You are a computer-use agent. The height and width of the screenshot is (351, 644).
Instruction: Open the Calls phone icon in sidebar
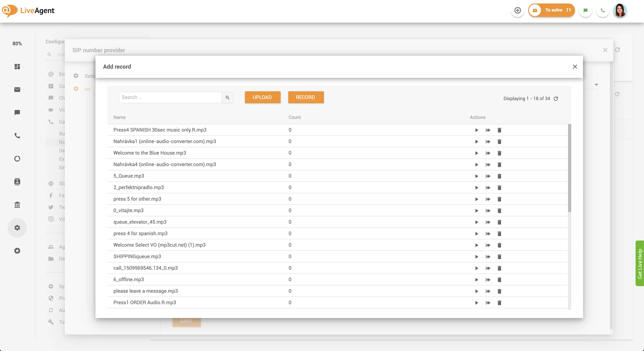17,136
